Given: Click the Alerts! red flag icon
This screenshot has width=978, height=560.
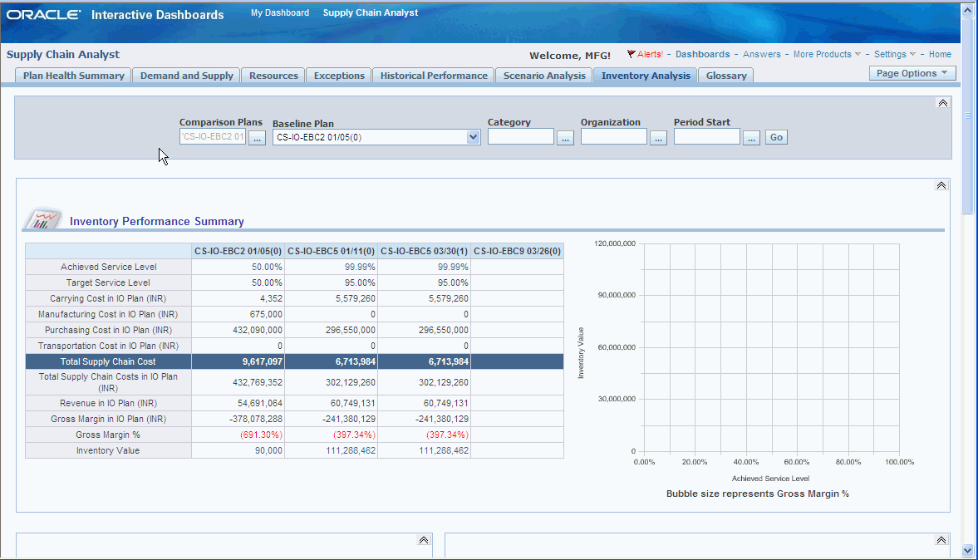Looking at the screenshot, I should (x=631, y=54).
